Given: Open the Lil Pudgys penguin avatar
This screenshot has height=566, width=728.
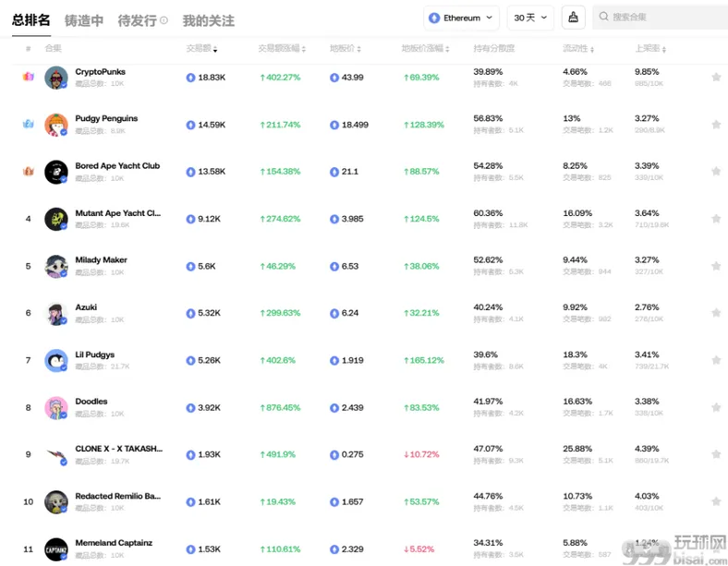Looking at the screenshot, I should point(56,360).
